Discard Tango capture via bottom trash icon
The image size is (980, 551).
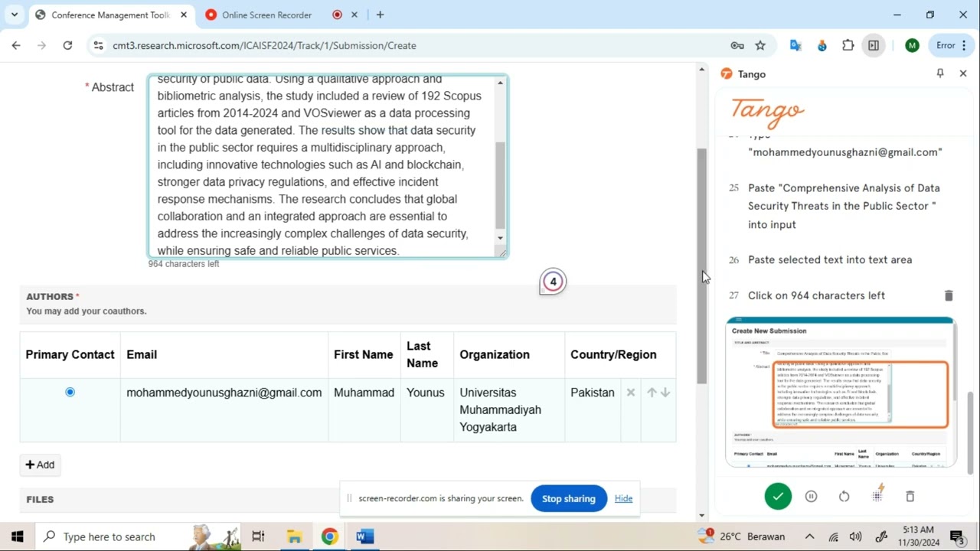pos(910,497)
